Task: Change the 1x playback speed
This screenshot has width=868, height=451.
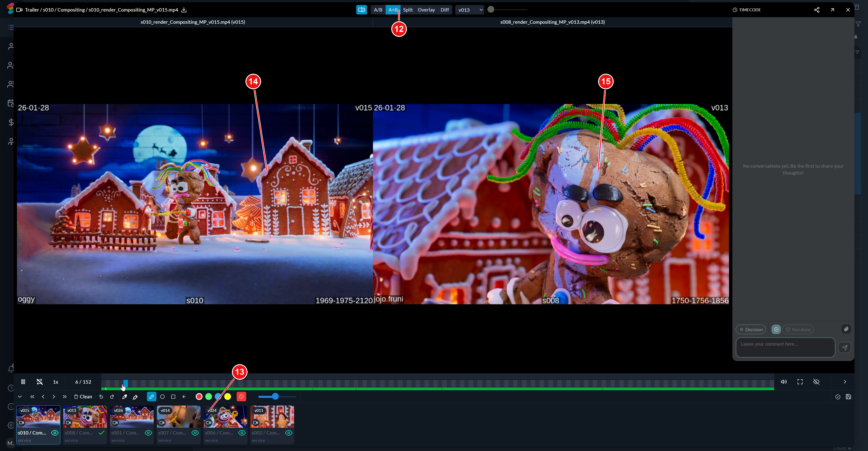Action: coord(56,382)
